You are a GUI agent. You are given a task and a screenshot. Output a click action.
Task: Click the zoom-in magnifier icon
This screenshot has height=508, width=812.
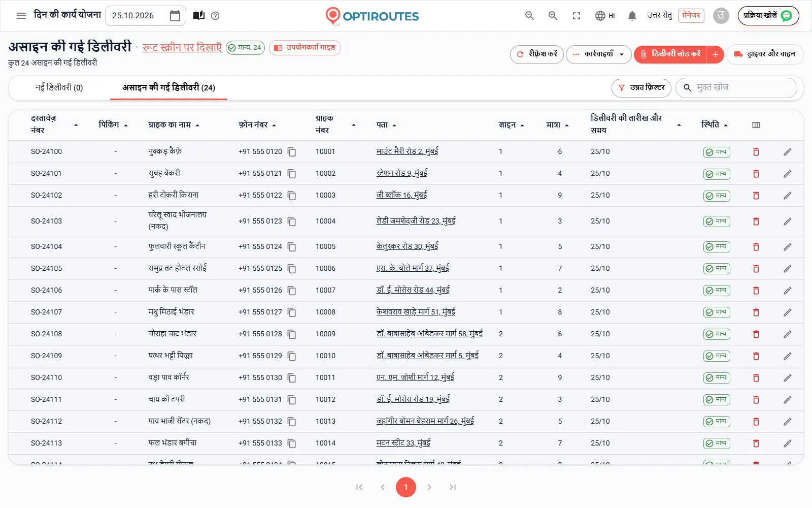[553, 16]
